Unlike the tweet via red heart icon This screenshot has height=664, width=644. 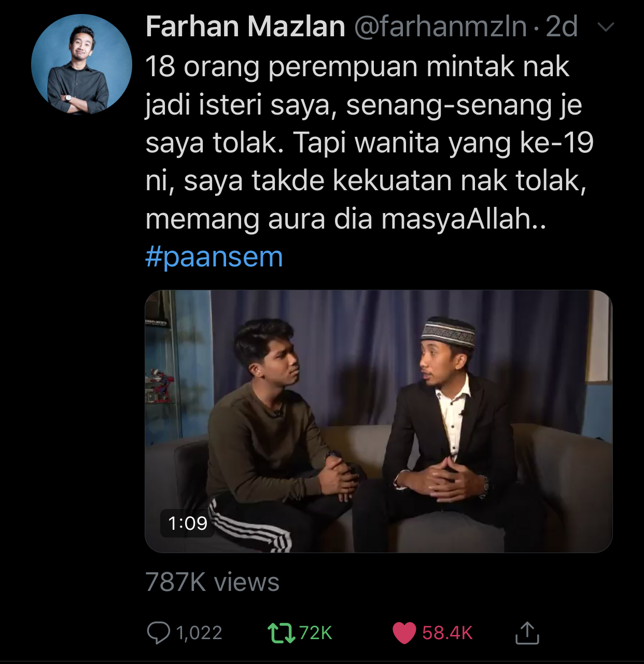coord(404,633)
